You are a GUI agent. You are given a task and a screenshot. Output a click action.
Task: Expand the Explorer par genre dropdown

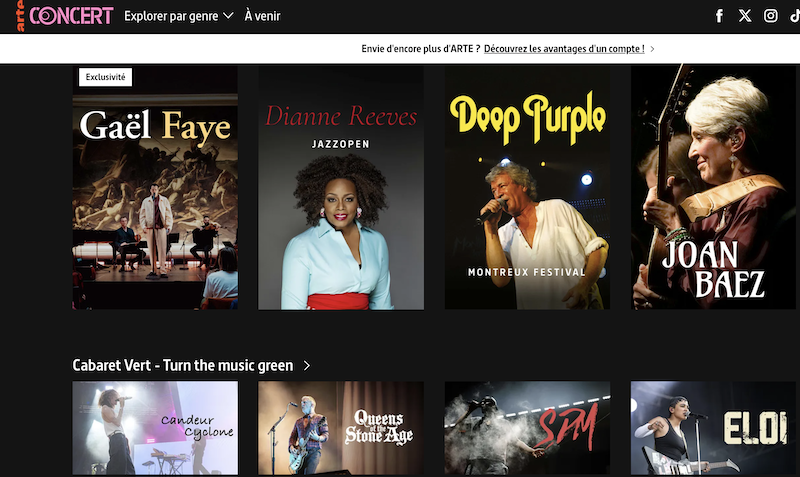coord(179,16)
